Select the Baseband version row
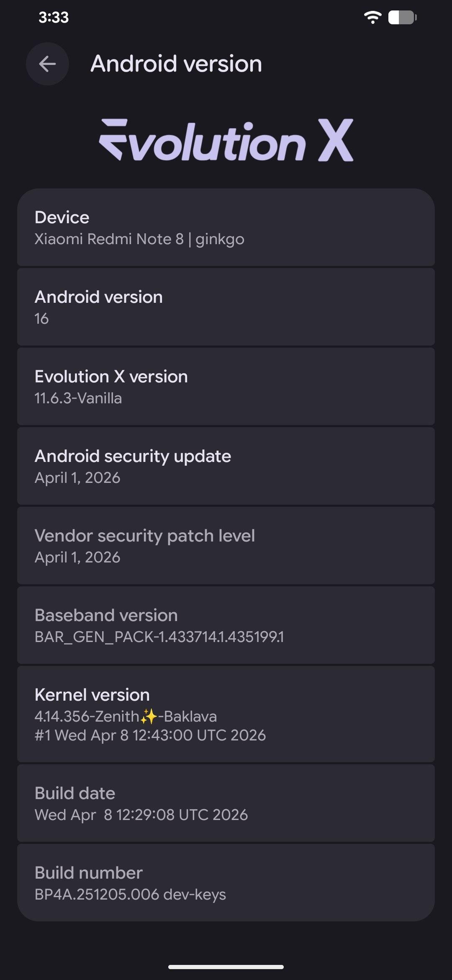Image resolution: width=452 pixels, height=980 pixels. pyautogui.click(x=226, y=625)
